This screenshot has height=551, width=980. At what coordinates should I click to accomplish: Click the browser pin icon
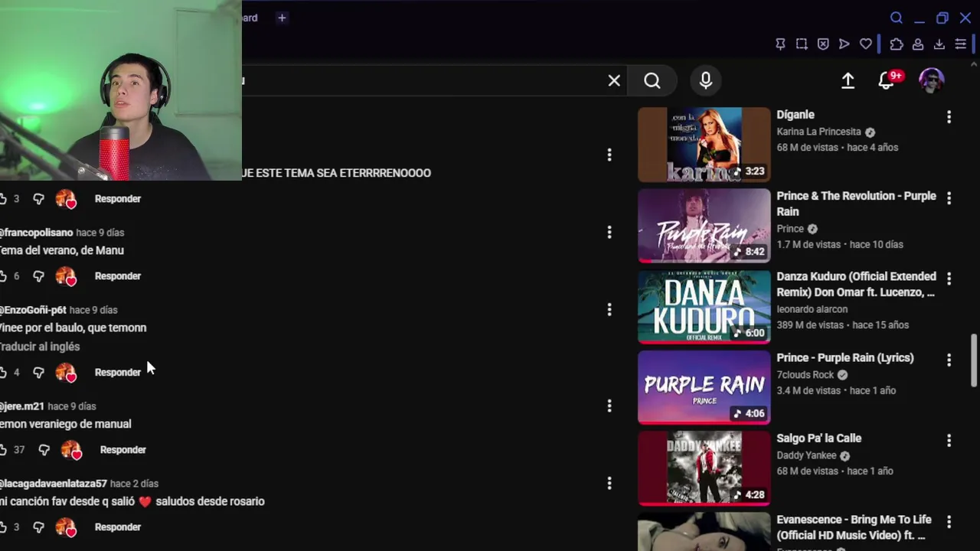(x=780, y=44)
